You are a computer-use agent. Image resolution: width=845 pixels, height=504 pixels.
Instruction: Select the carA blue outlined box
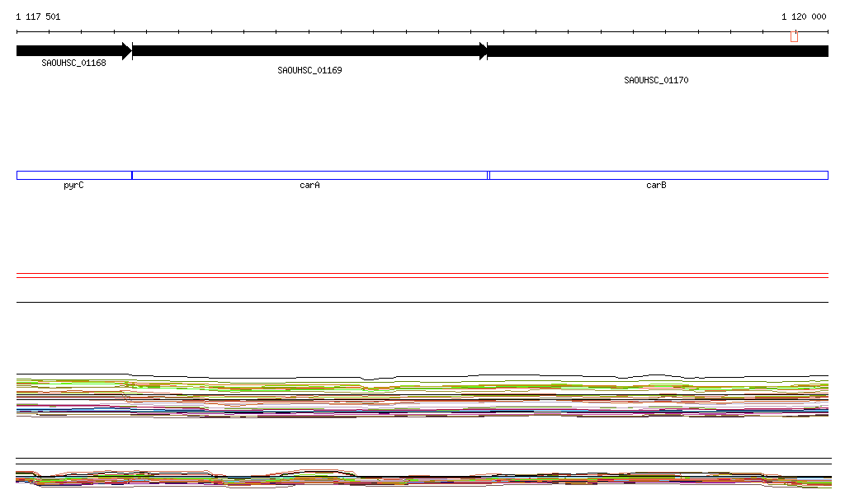tap(309, 175)
